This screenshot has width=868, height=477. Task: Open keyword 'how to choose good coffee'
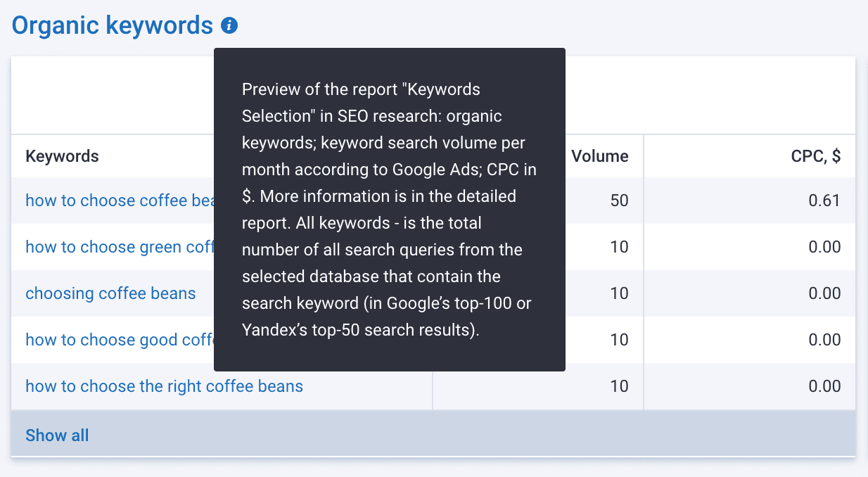(x=120, y=340)
